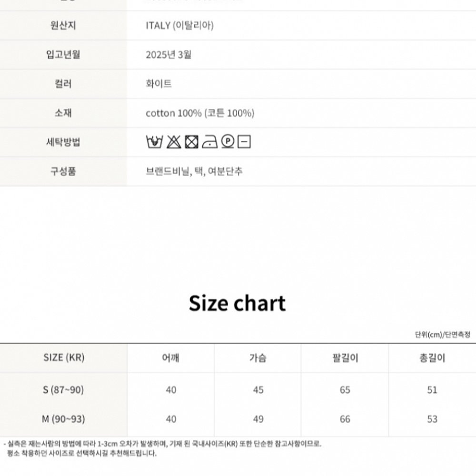This screenshot has width=476, height=476.
Task: Click the 총길이 column header
Action: click(x=432, y=357)
